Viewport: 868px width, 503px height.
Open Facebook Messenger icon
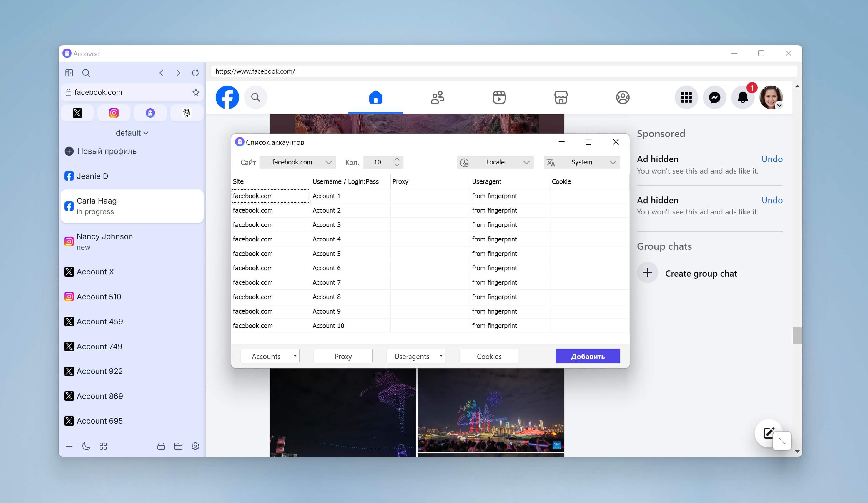[714, 97]
